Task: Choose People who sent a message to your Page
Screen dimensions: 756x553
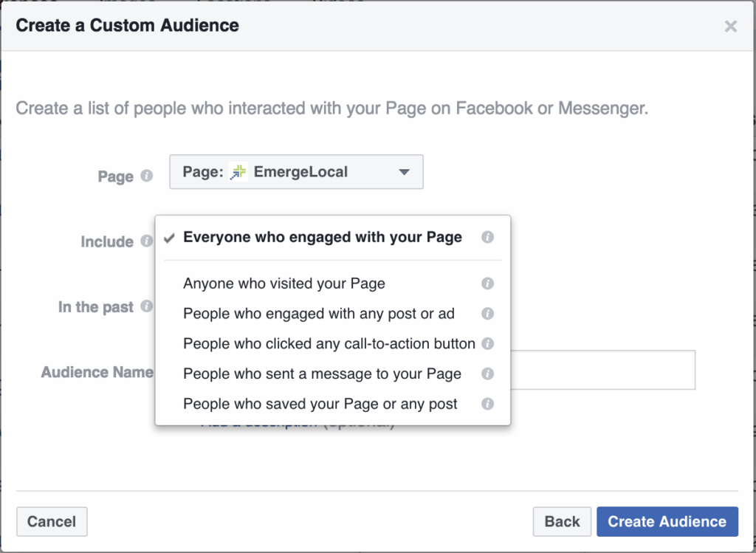Action: tap(322, 374)
